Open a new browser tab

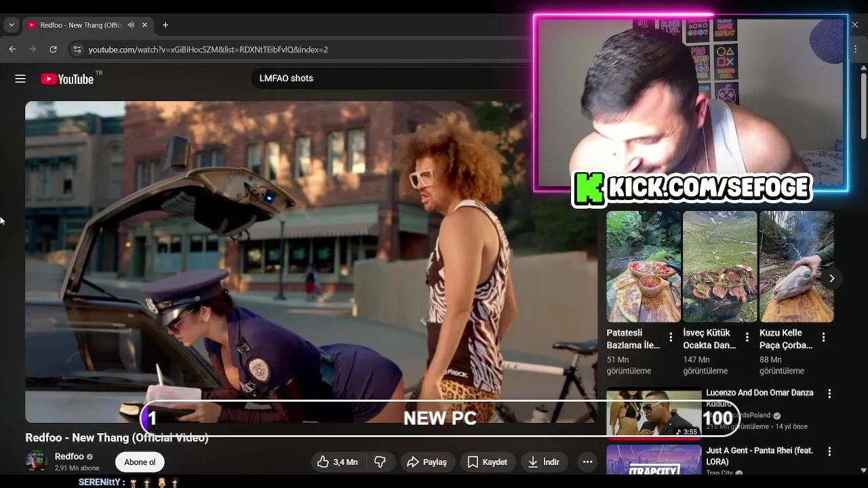point(165,25)
